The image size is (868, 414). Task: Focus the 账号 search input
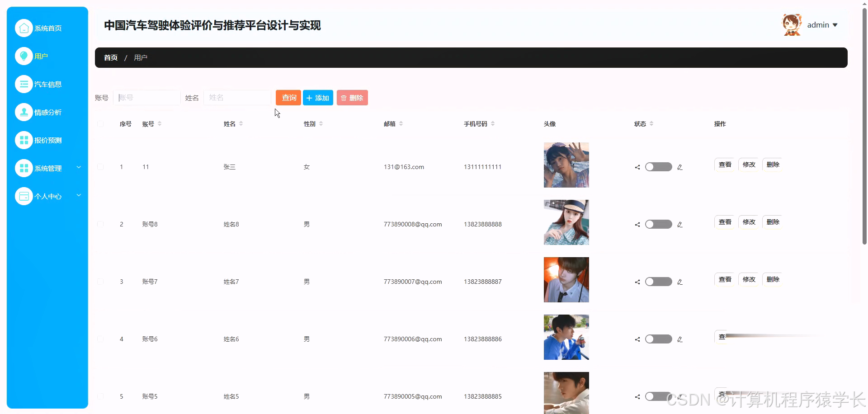[147, 98]
